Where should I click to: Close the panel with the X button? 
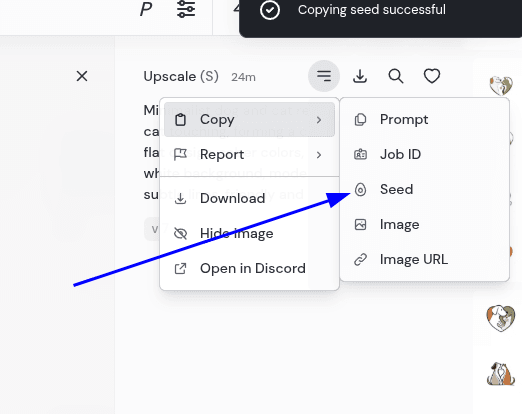(82, 76)
